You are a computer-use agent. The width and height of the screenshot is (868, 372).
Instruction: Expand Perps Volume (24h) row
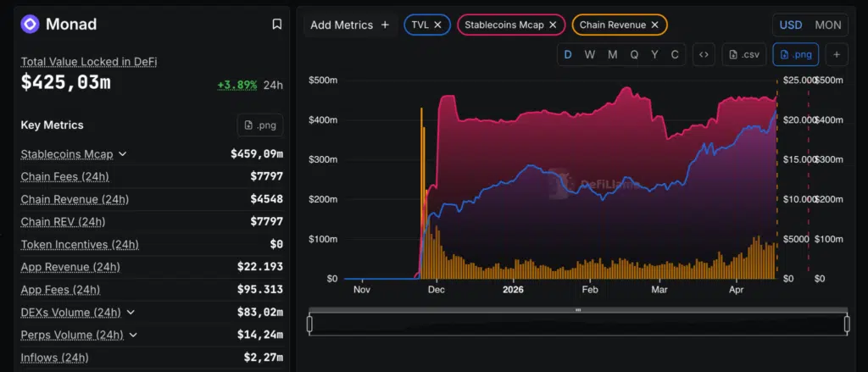[133, 335]
